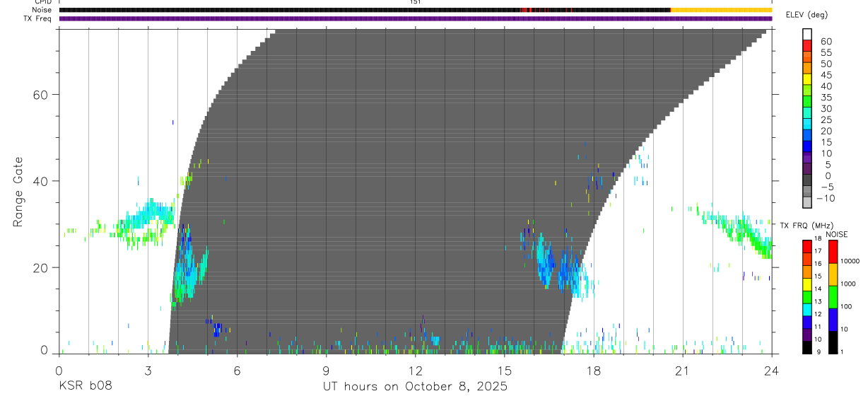This screenshot has height=401, width=868.
Task: Click the '6' tick on UT hours axis
Action: (237, 370)
